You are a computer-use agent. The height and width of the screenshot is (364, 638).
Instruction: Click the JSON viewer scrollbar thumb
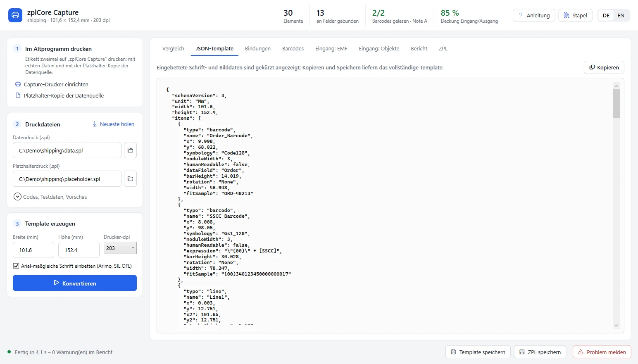point(616,104)
